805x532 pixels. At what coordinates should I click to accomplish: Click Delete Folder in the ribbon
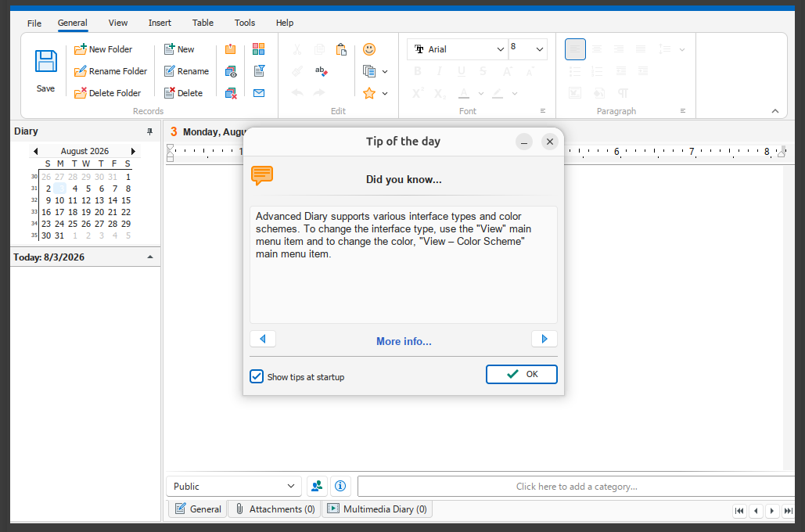[x=107, y=93]
